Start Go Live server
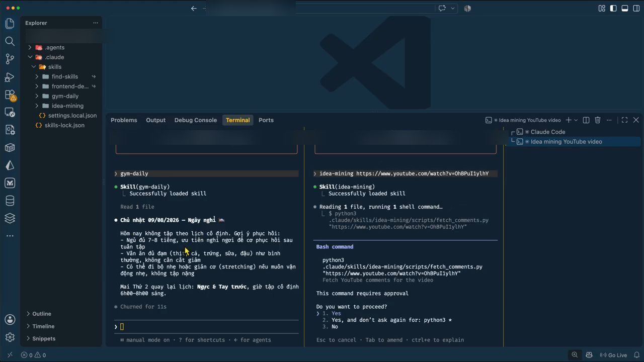Screen dimensions: 644x362 pos(613,355)
